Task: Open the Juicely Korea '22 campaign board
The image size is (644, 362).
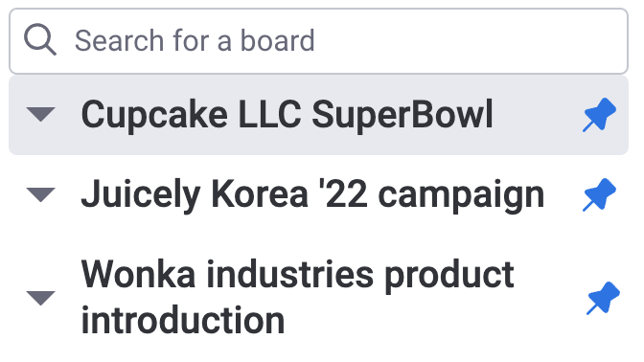Action: pyautogui.click(x=312, y=194)
